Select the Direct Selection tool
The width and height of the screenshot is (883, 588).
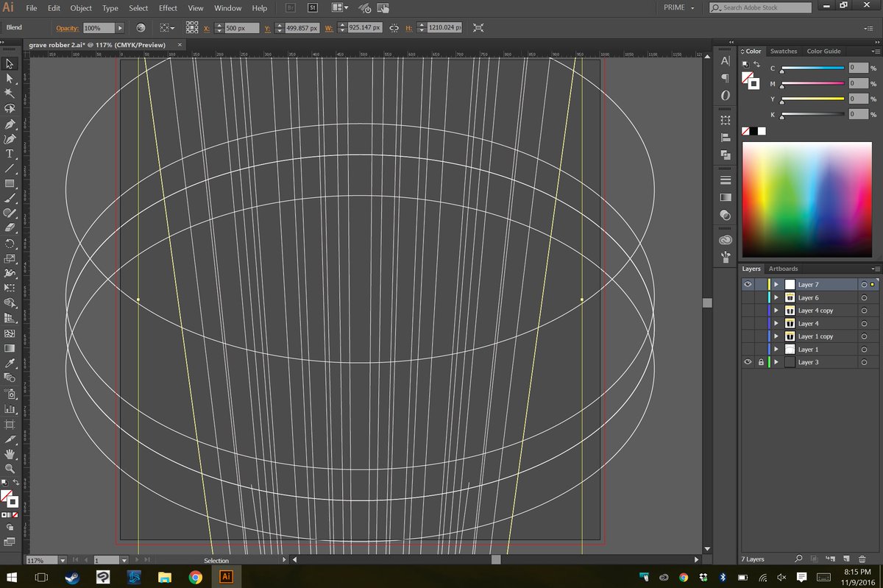pos(10,78)
